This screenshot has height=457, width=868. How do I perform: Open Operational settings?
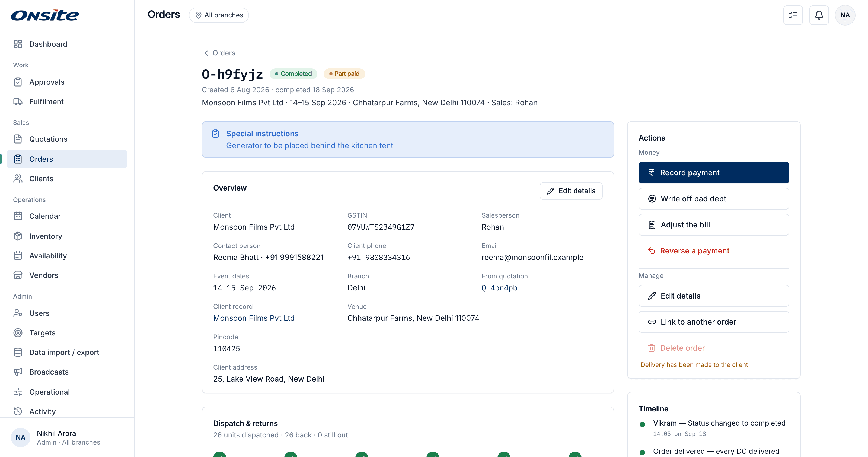click(x=67, y=392)
